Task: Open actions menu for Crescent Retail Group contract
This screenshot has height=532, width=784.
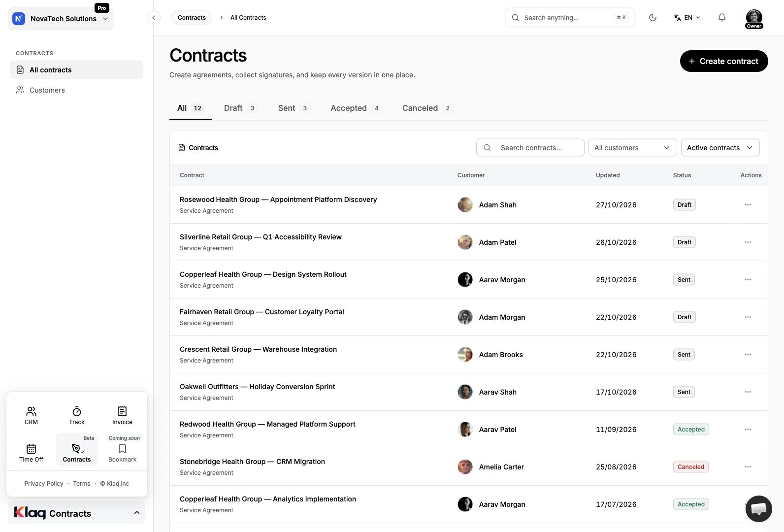Action: [748, 355]
